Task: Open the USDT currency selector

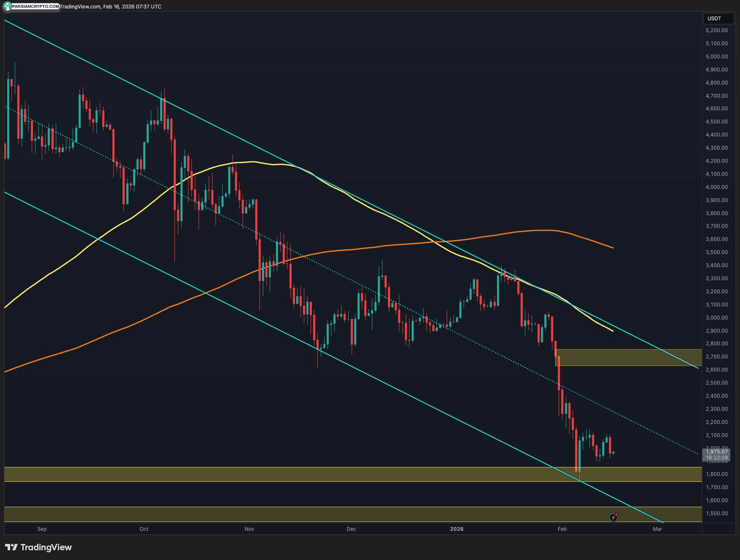Action: (718, 19)
